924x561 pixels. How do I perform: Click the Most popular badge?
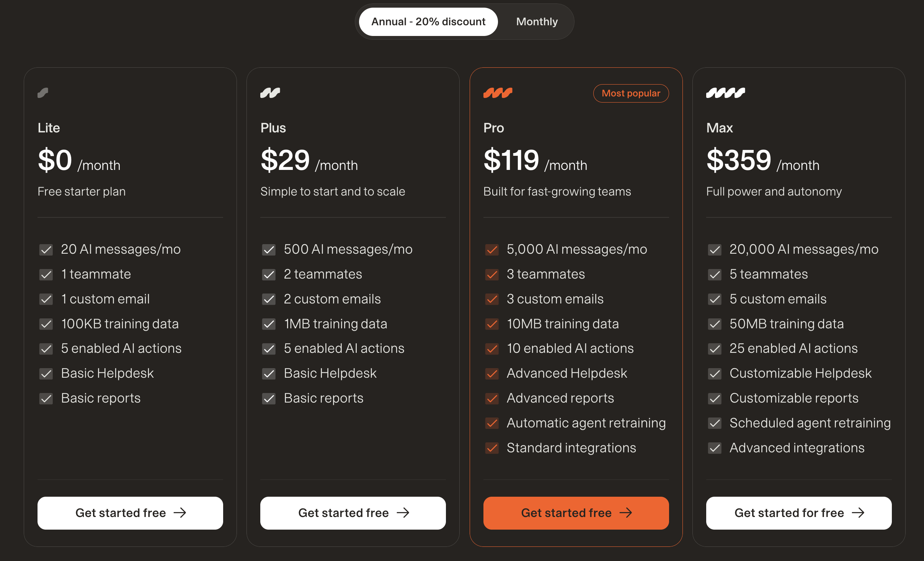631,93
